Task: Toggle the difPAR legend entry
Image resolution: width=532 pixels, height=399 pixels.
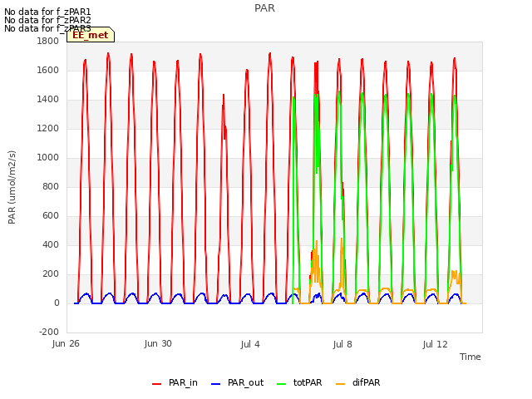Action: 358,383
